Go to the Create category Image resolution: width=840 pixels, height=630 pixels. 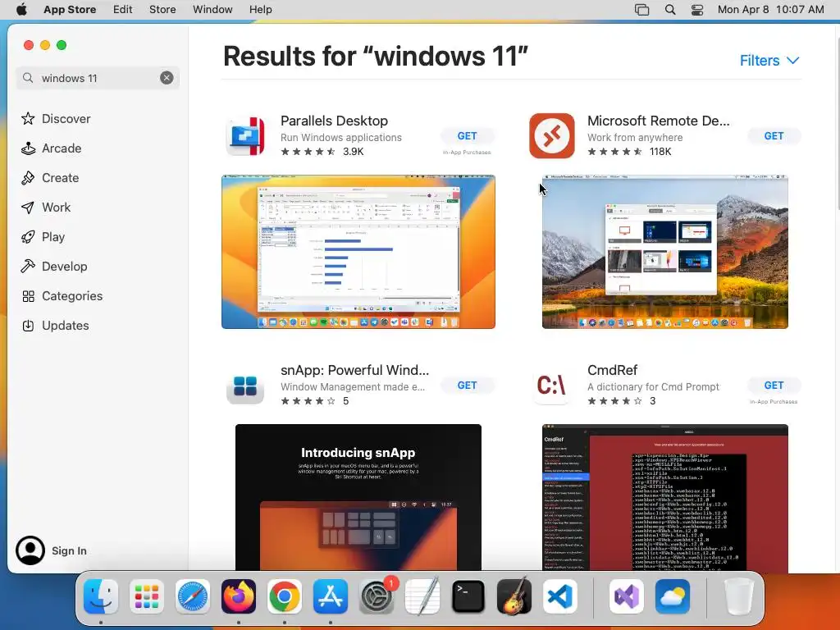(50, 177)
